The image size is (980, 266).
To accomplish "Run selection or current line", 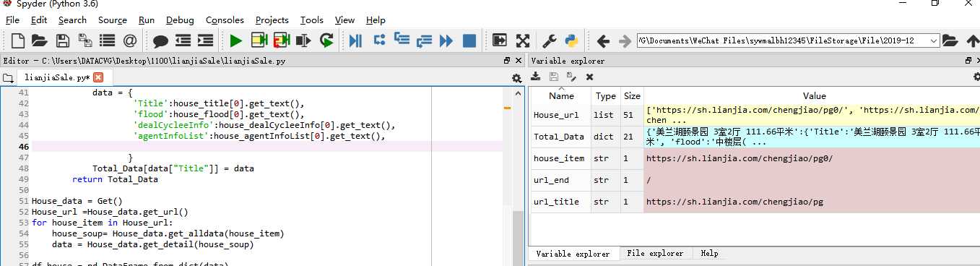I will coord(303,40).
